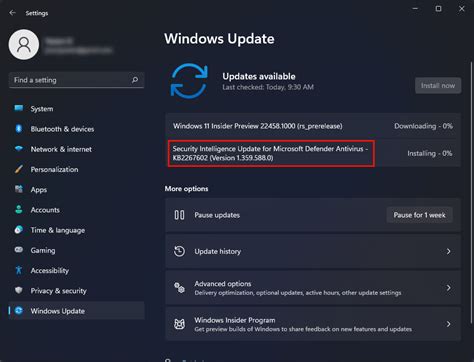Go to Bluetooth & devices
The width and height of the screenshot is (474, 362).
pyautogui.click(x=76, y=129)
